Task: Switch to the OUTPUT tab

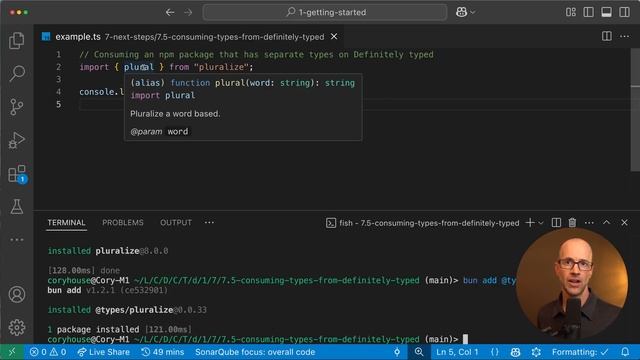Action: pyautogui.click(x=176, y=222)
